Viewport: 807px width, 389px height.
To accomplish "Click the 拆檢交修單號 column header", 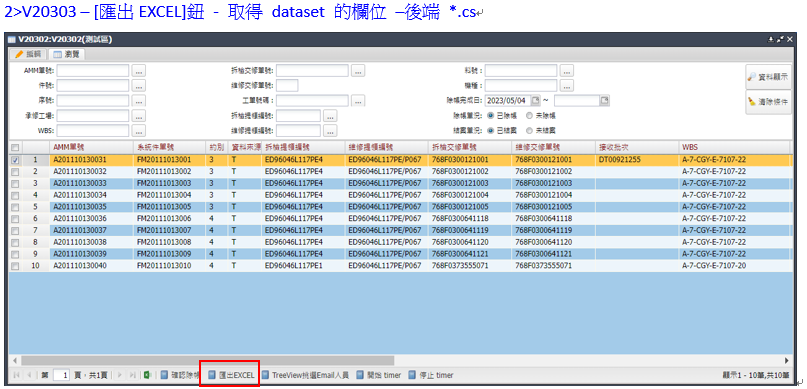I will pyautogui.click(x=469, y=147).
